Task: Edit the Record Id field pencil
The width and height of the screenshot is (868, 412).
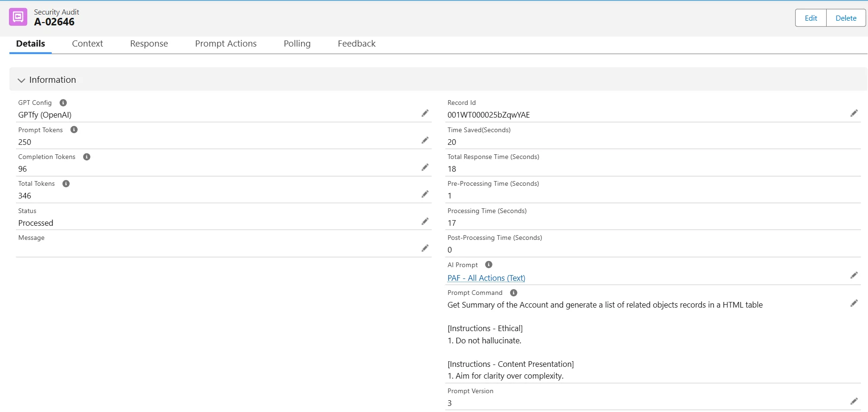Action: coord(854,113)
